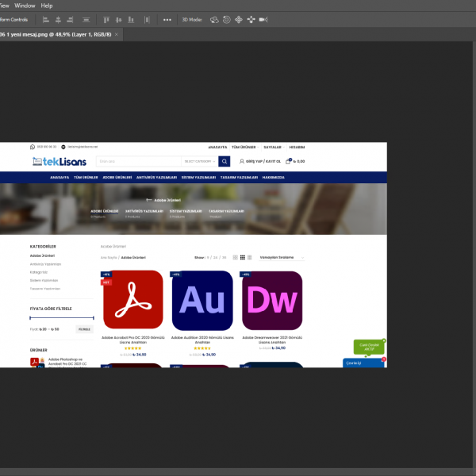The image size is (476, 476).
Task: Click Tasarım Yazılımları in Kategoriler sidebar
Action: (x=45, y=289)
